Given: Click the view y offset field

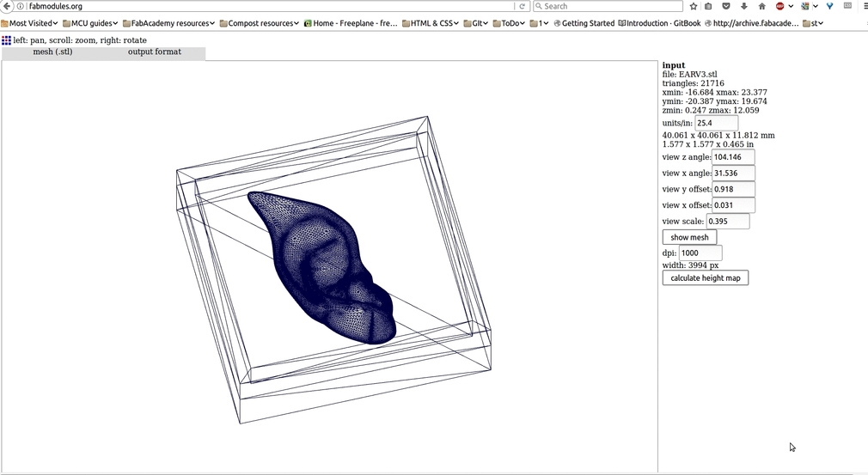Looking at the screenshot, I should click(x=733, y=189).
